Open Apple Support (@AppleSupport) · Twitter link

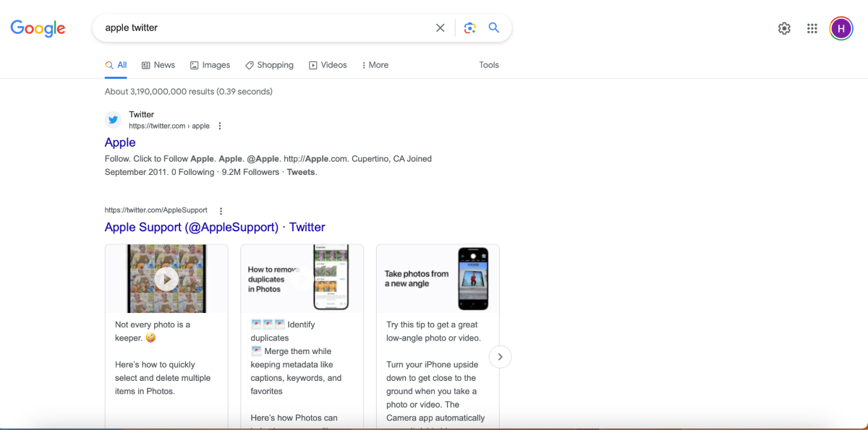pos(215,227)
